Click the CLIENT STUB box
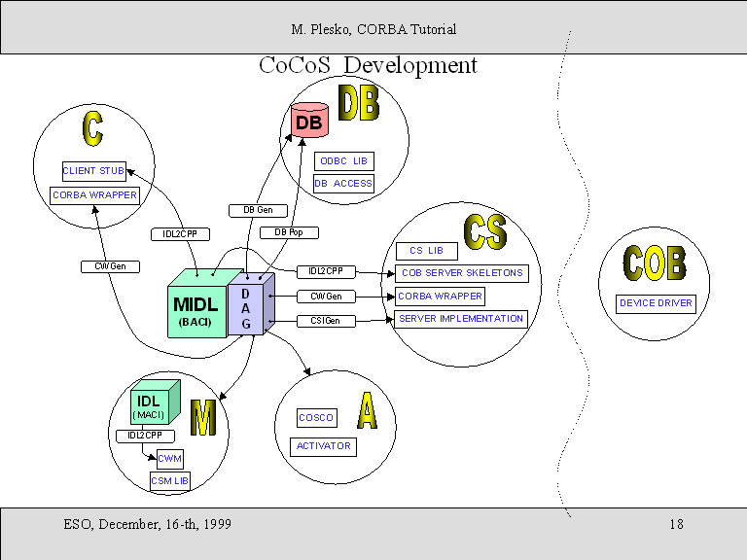 point(93,171)
